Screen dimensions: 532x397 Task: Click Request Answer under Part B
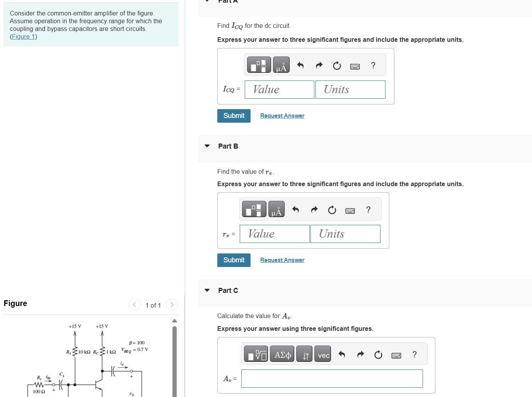(x=282, y=260)
